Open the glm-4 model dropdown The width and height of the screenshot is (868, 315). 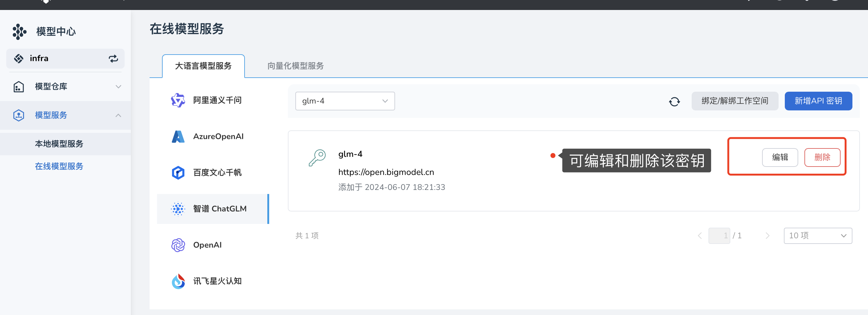345,101
